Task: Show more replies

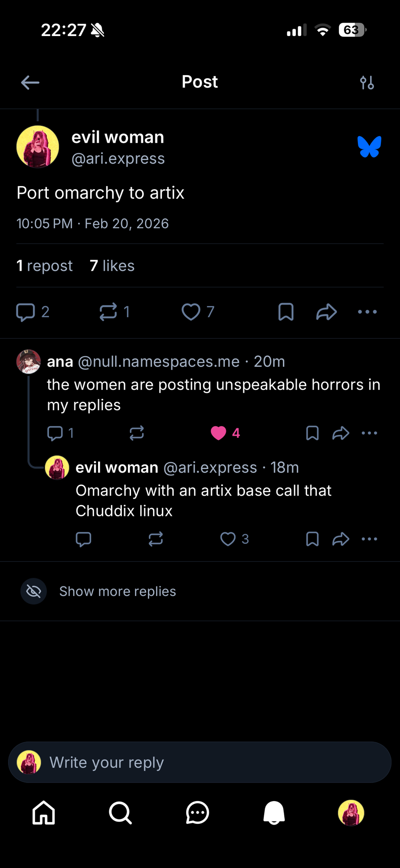Action: tap(117, 592)
